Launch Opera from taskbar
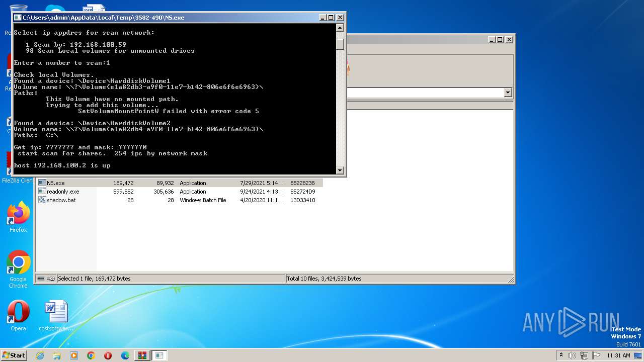 108,355
